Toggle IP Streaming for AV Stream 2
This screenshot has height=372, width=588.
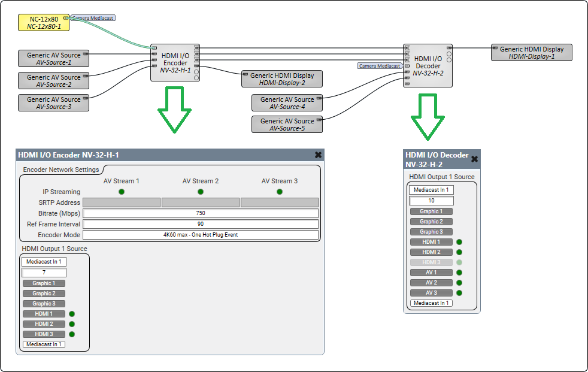201,192
